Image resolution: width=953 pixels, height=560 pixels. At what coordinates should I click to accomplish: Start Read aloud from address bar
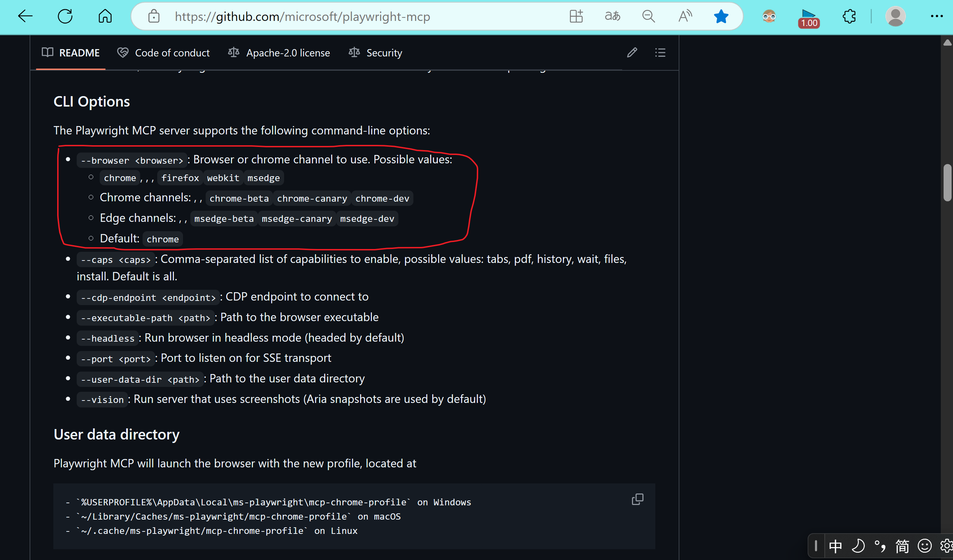tap(685, 16)
